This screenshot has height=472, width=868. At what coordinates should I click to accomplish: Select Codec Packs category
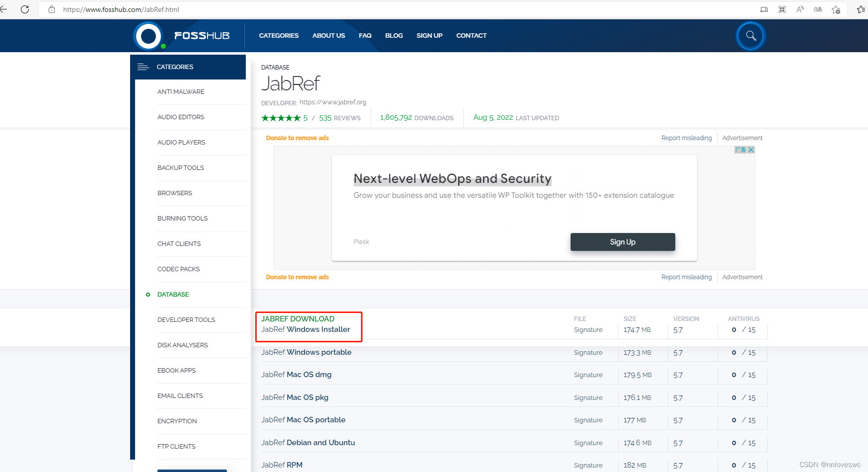click(x=179, y=269)
